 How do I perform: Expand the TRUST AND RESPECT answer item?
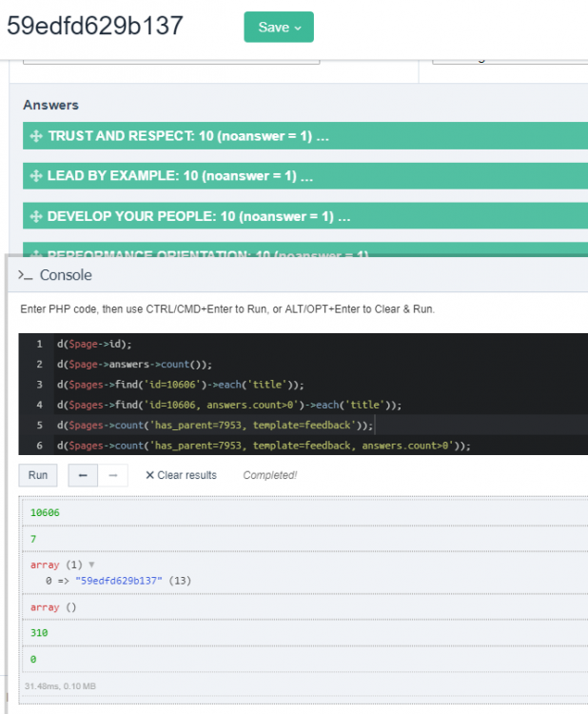[x=188, y=136]
